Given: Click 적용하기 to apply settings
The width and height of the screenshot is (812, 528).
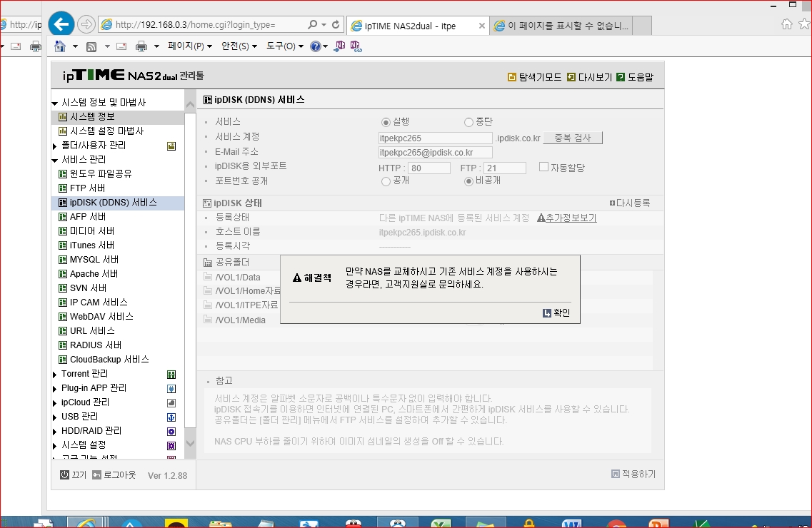Looking at the screenshot, I should (633, 474).
